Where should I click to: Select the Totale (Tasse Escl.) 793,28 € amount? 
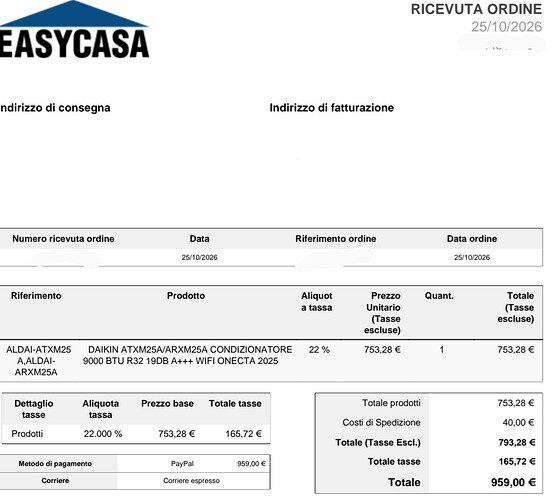pyautogui.click(x=517, y=442)
